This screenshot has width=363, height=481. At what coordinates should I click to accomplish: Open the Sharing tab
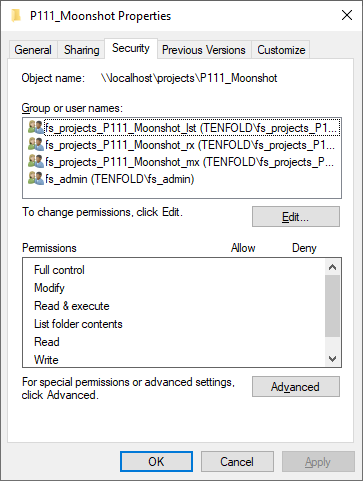82,50
